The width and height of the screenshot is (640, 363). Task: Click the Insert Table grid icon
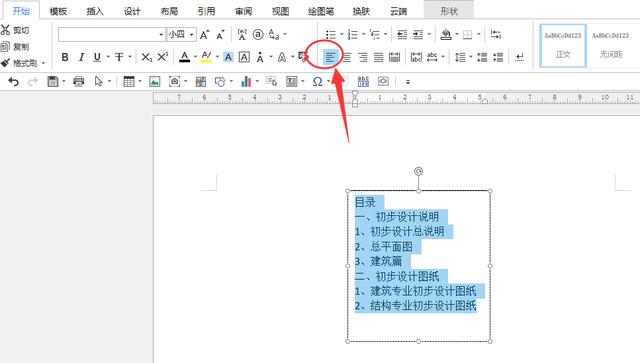(129, 82)
